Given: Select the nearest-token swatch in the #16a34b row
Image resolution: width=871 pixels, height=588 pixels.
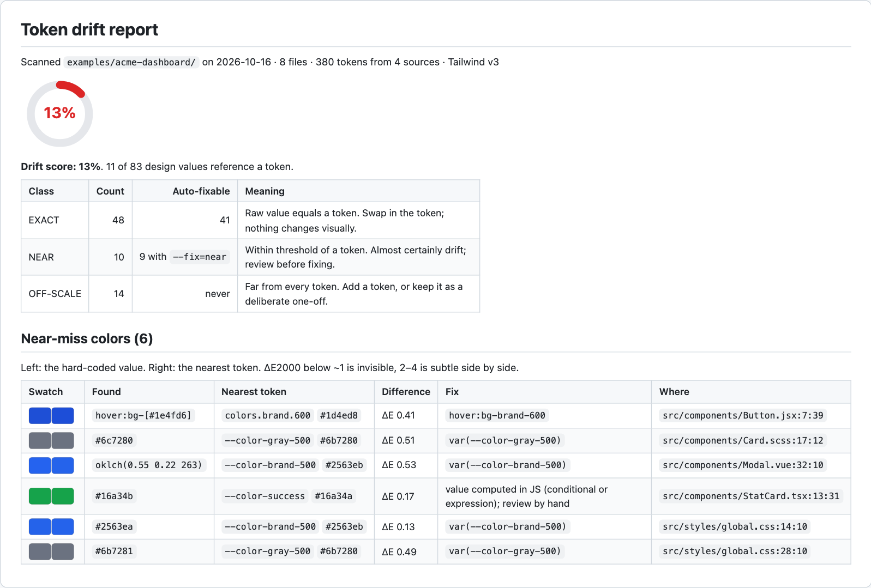Looking at the screenshot, I should tap(63, 496).
